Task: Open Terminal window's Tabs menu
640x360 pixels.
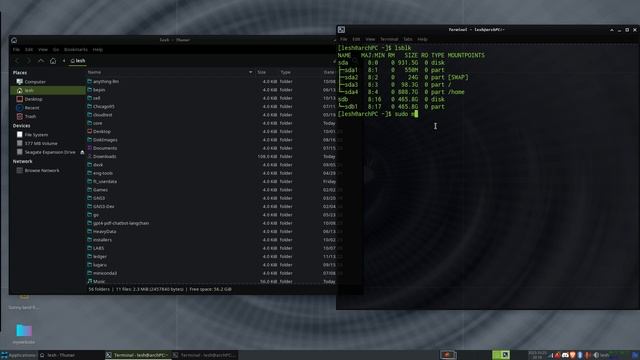Action: tap(408, 39)
